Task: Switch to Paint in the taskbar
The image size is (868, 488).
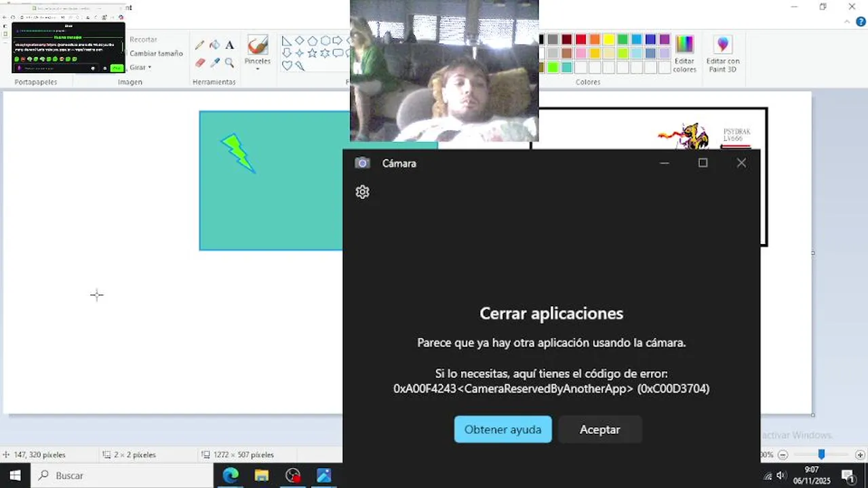Action: point(324,476)
